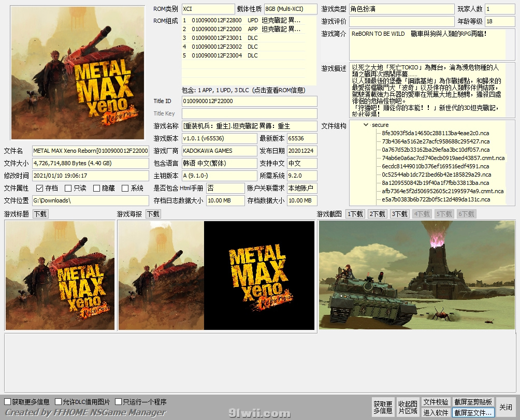Image resolution: width=520 pixels, height=420 pixels.
Task: Select file 8a1209550842b19f40a17fbb33813ba.nca
Action: click(x=435, y=183)
